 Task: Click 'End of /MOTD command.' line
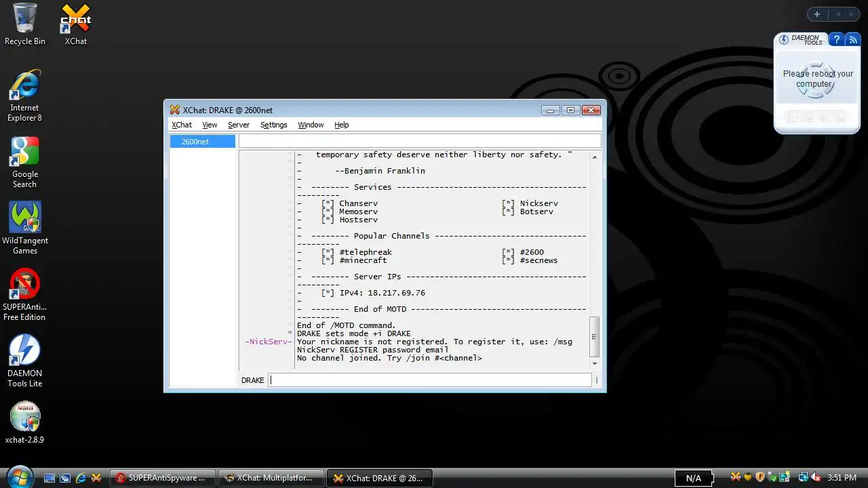click(347, 325)
